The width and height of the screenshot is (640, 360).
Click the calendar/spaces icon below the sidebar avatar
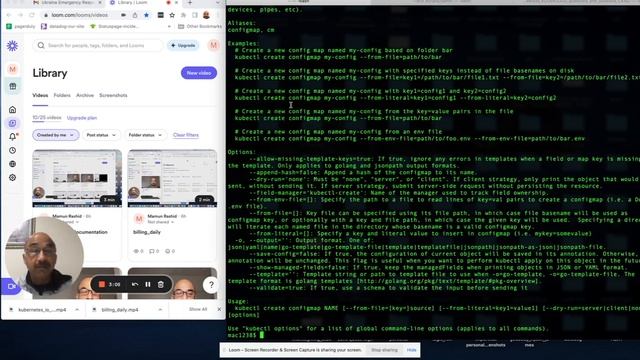tap(13, 86)
